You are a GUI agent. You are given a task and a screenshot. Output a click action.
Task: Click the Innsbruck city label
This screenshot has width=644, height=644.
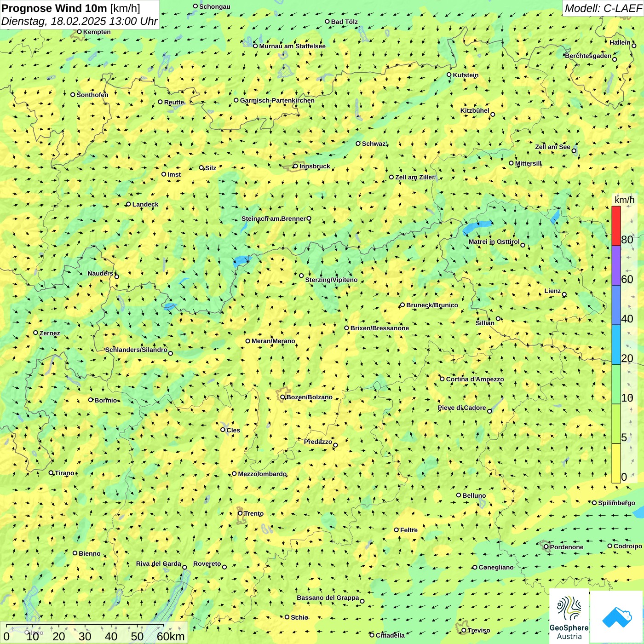point(315,166)
